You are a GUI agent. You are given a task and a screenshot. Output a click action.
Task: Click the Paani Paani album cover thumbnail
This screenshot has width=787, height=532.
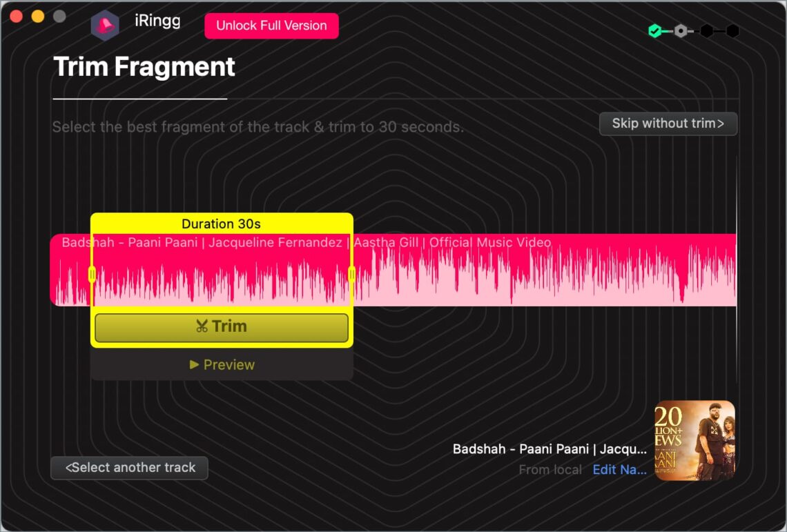(x=694, y=440)
